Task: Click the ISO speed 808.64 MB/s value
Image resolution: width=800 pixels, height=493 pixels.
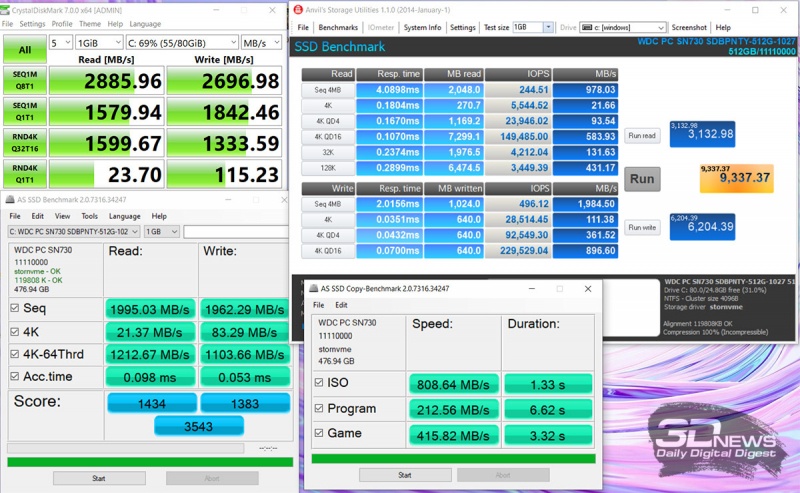Action: pos(453,384)
